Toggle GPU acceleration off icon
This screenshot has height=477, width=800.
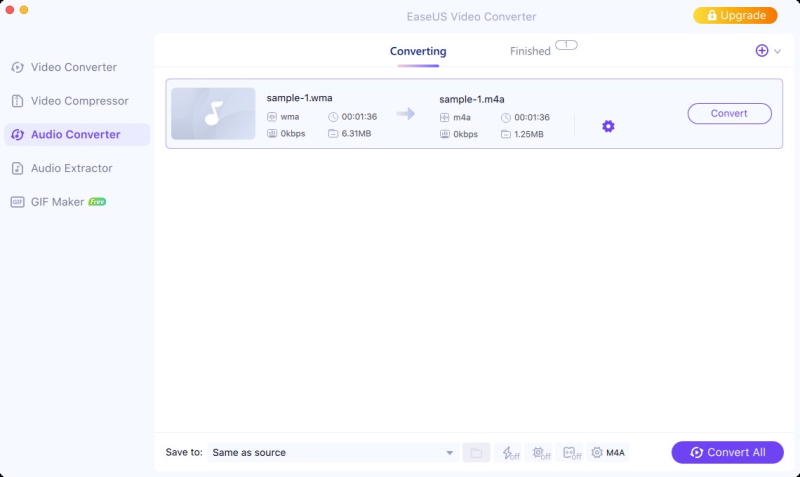541,453
